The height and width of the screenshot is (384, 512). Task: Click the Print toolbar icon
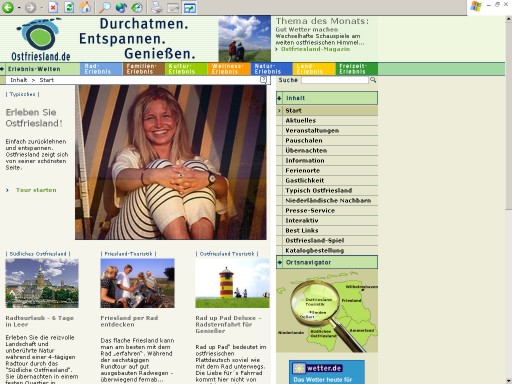(157, 7)
